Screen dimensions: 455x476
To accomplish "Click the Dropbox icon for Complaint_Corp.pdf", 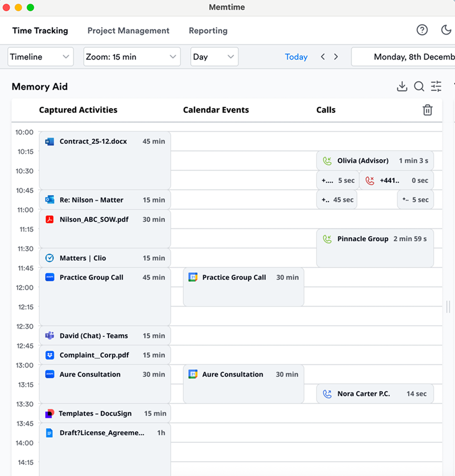I will 49,355.
